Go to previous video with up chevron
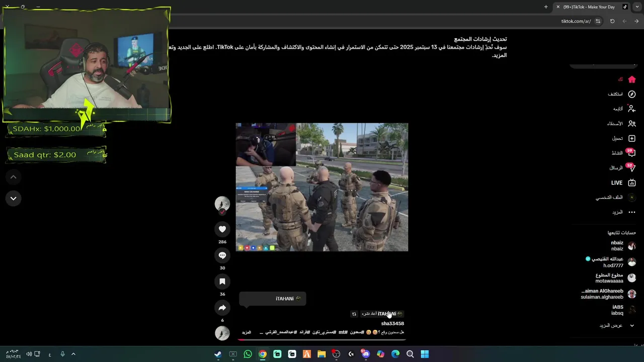644x362 pixels. (x=14, y=177)
